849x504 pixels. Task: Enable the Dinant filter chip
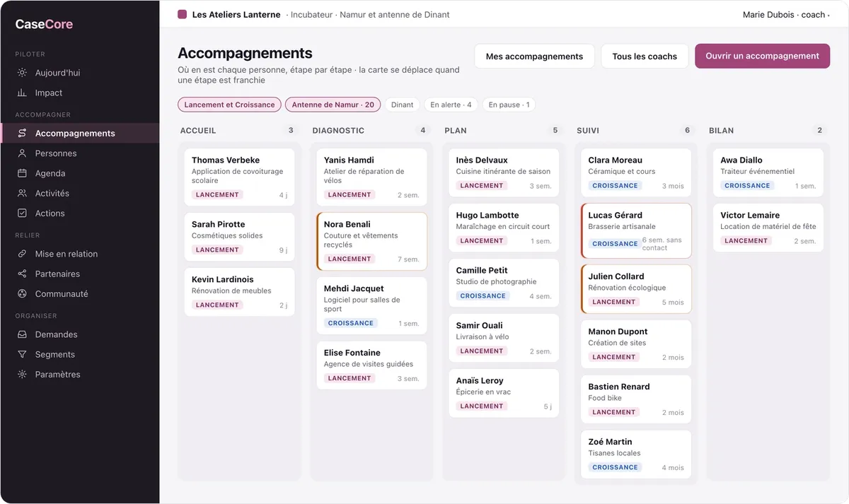[402, 105]
